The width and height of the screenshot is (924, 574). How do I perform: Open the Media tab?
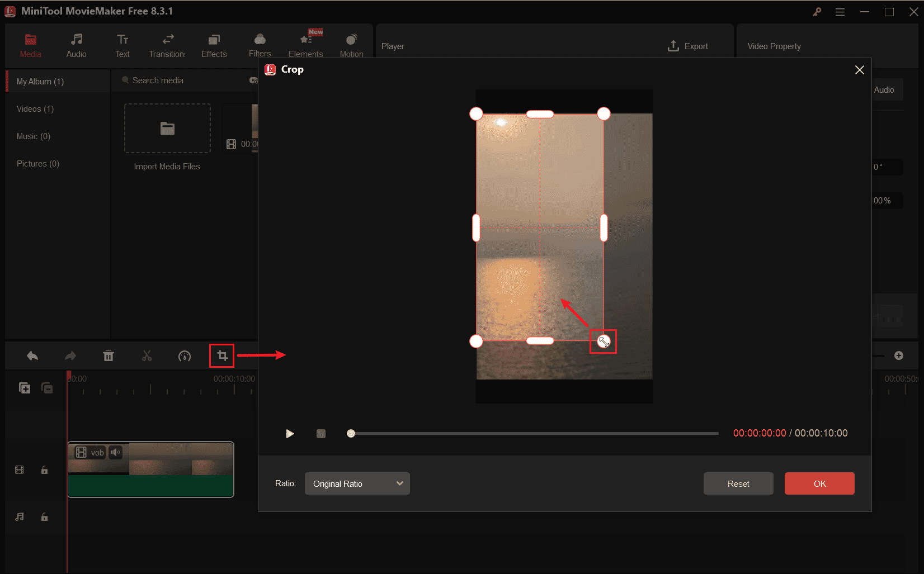(x=30, y=46)
